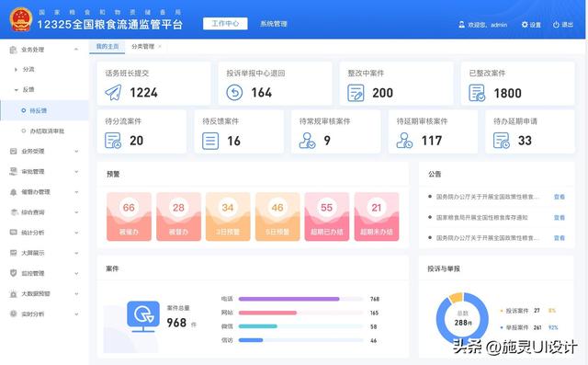The height and width of the screenshot is (365, 588).
Task: Click the 1224 number in 话务班长提交 card
Action: tap(143, 93)
